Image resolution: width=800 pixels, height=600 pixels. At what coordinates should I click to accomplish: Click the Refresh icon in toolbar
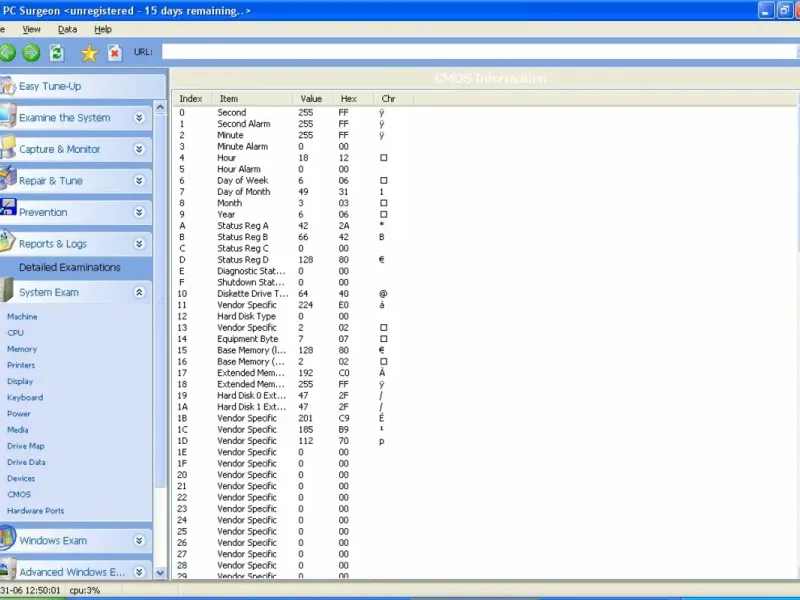[x=56, y=52]
